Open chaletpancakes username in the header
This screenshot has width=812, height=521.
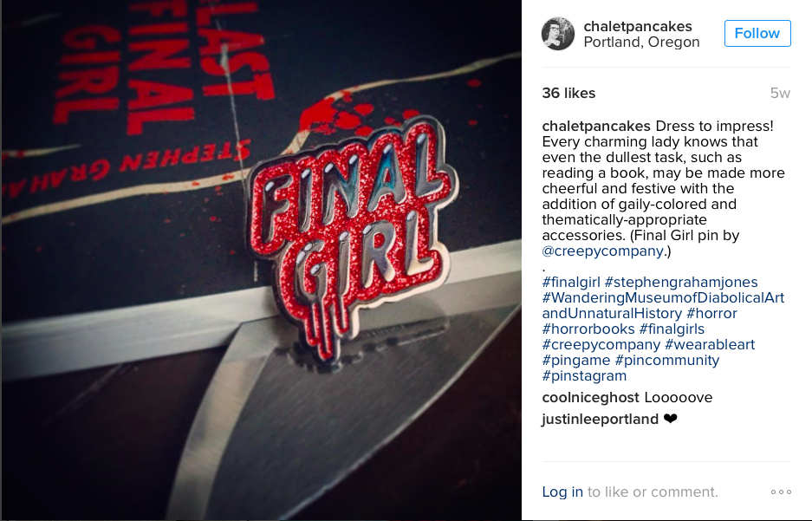[638, 26]
